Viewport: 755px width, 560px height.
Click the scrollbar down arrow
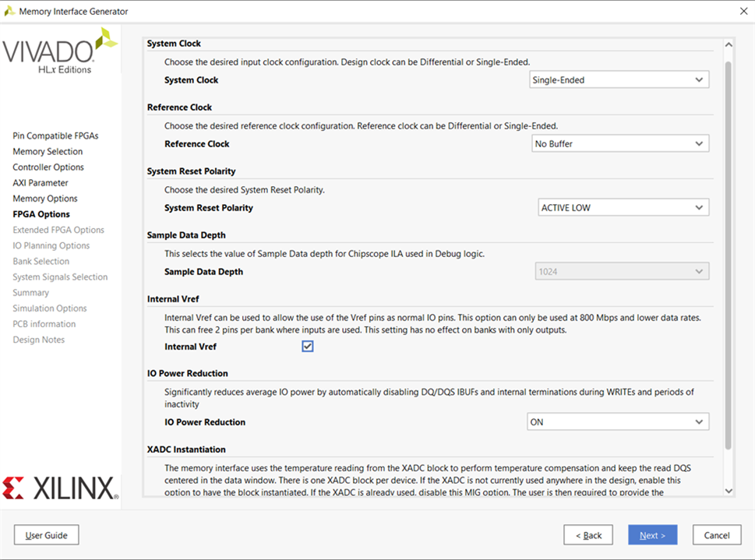pyautogui.click(x=729, y=491)
